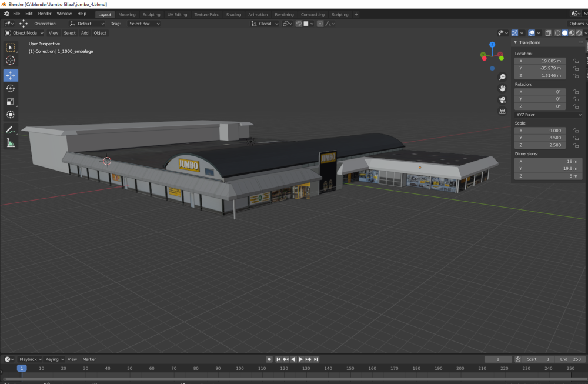Open the timeline Playback menu
588x384 pixels.
(31, 359)
